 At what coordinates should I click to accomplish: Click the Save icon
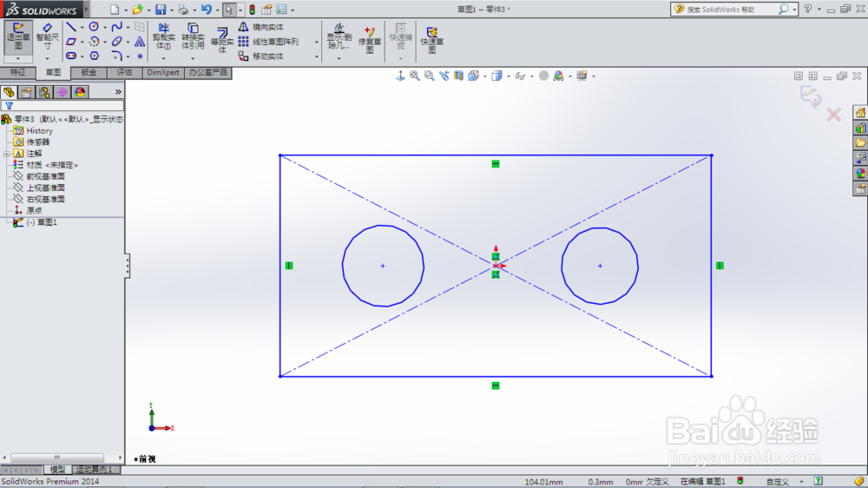161,10
